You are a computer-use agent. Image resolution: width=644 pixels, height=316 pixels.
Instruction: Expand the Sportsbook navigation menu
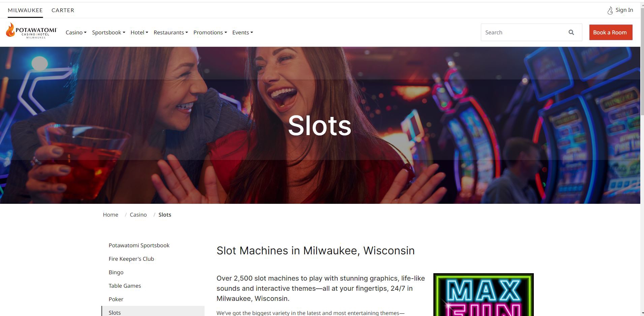[x=109, y=32]
